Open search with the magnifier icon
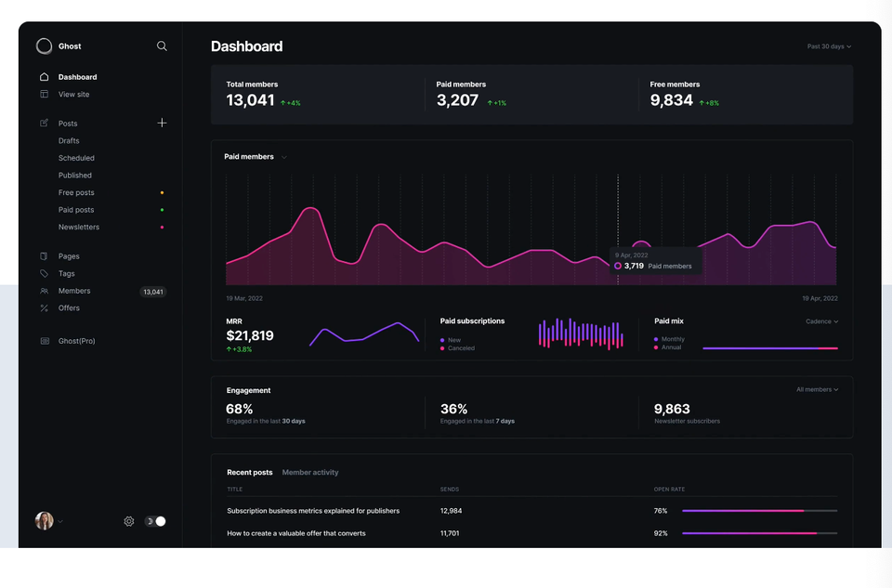 click(x=162, y=46)
